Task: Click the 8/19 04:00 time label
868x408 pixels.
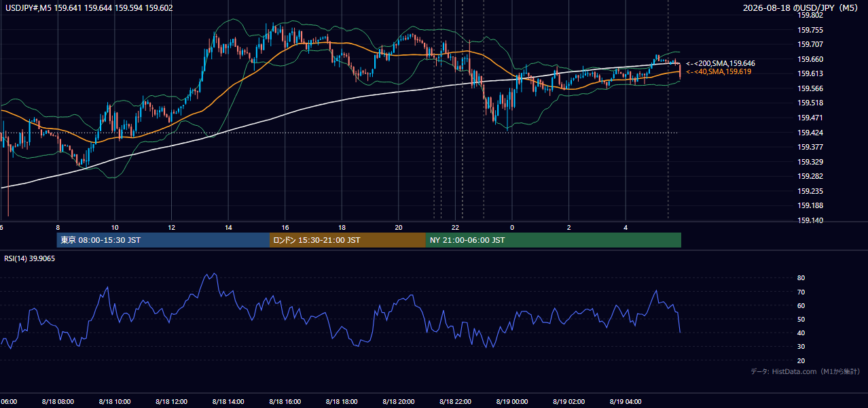Action: point(626,402)
